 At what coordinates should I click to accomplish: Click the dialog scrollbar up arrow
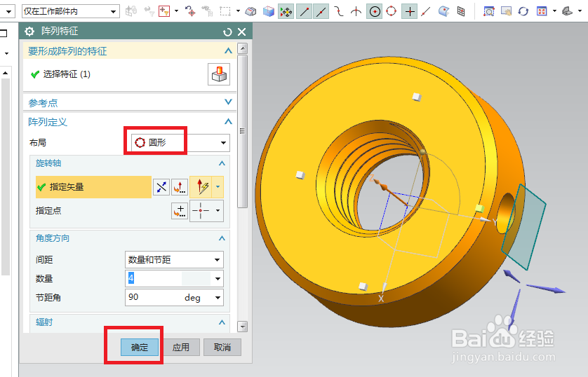(x=243, y=48)
